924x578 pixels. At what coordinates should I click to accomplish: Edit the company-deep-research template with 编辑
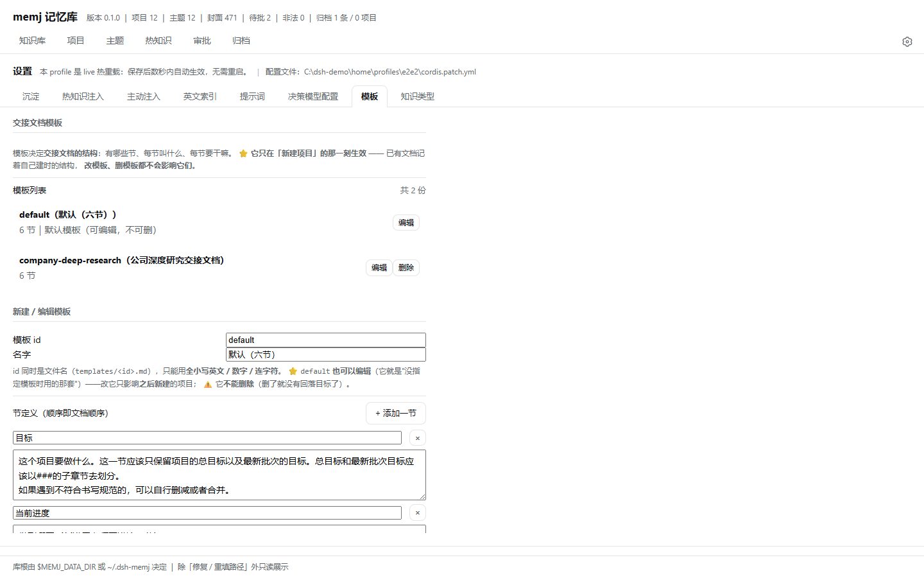[379, 267]
